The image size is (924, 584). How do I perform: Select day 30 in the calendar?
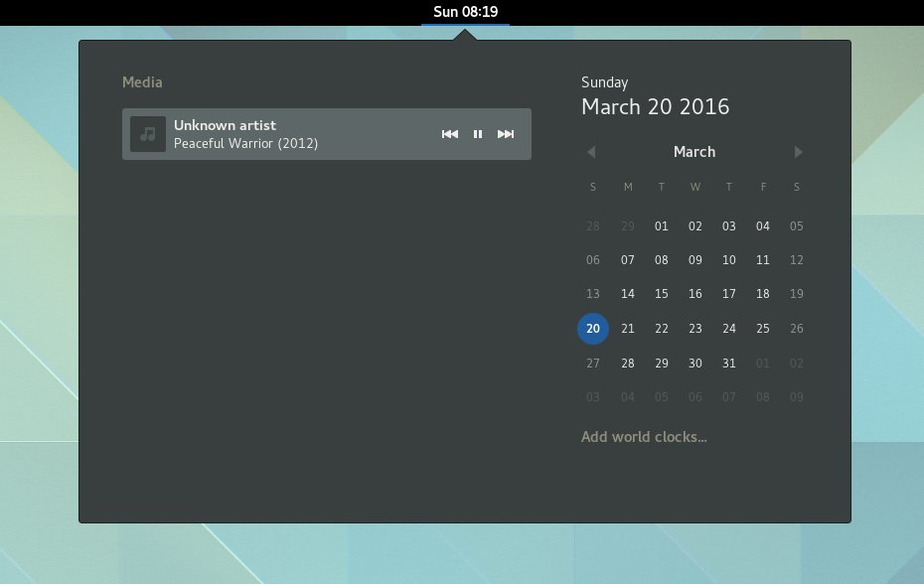695,363
